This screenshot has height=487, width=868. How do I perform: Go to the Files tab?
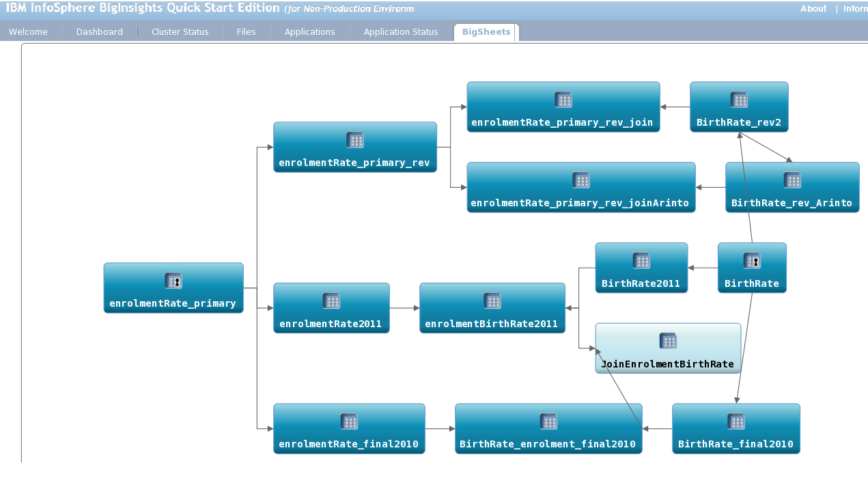coord(247,32)
